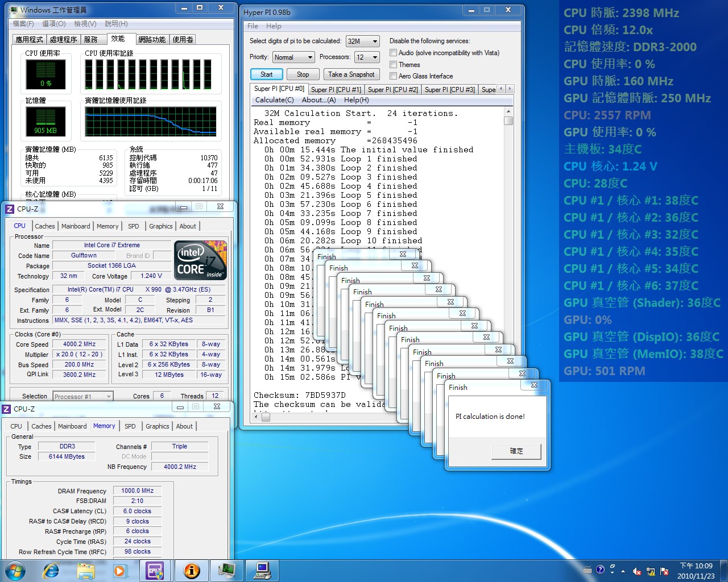Screen dimensions: 728x582
Task: Click the upper CPU-Z window title icon
Action: (x=9, y=209)
